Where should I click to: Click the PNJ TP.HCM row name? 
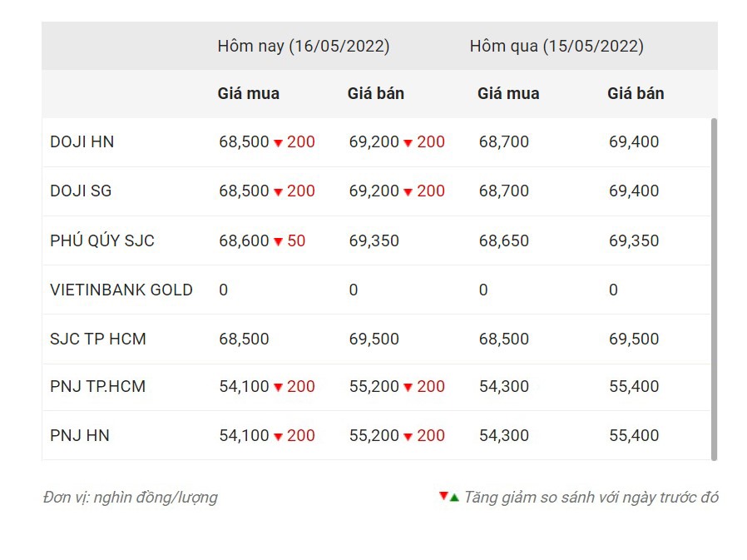coord(97,386)
